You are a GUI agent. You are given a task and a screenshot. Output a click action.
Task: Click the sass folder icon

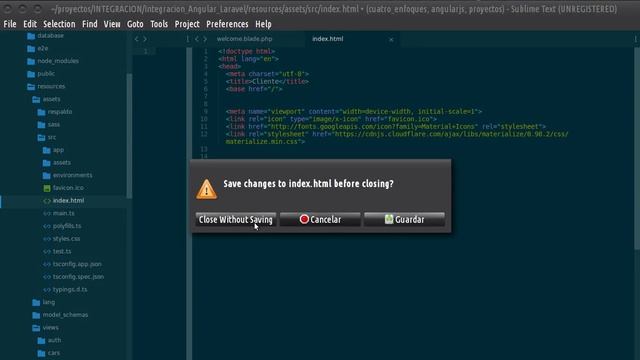click(x=42, y=124)
